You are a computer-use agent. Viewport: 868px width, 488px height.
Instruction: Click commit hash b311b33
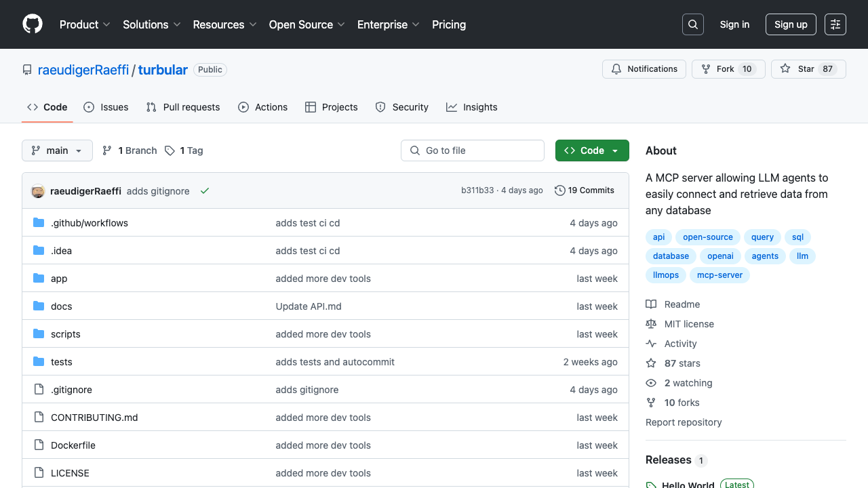477,190
